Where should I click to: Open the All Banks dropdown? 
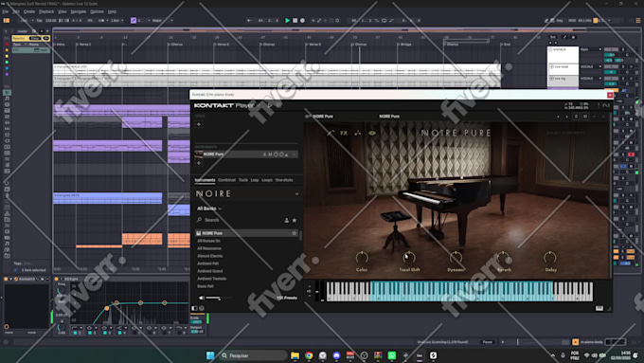(x=209, y=209)
